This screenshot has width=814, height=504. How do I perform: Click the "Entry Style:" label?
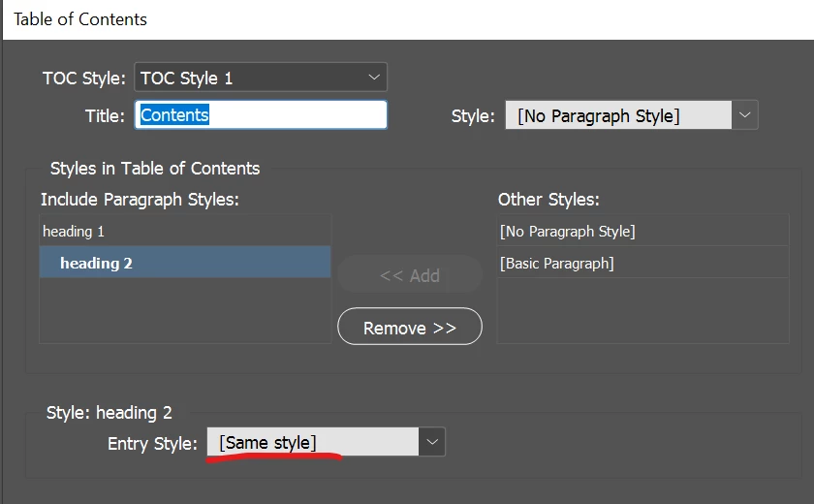click(152, 444)
